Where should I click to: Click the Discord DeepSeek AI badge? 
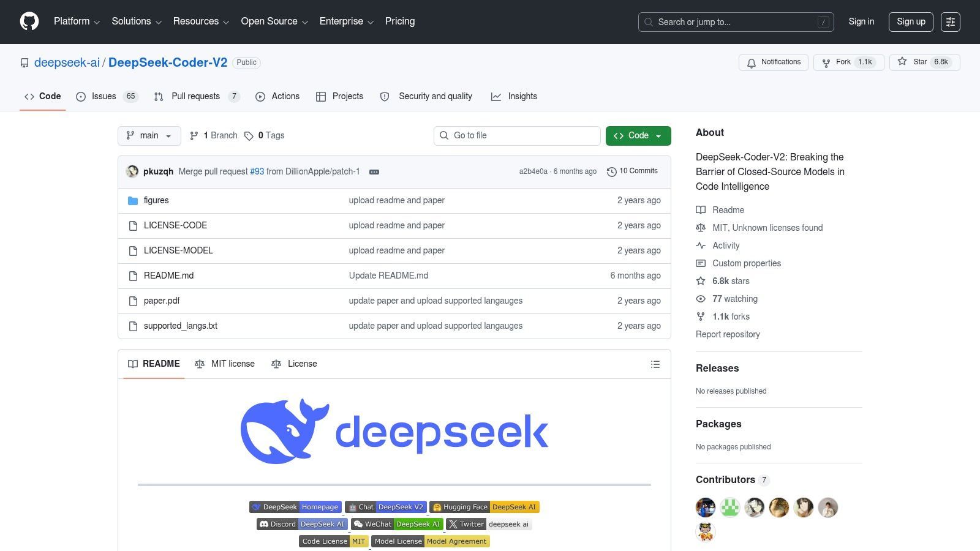click(x=302, y=524)
